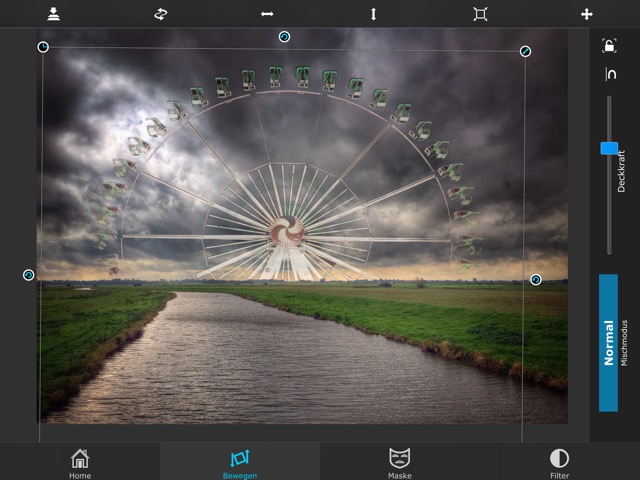The width and height of the screenshot is (640, 480).
Task: Flip layer horizontally with the horizontal arrow
Action: pos(267,14)
